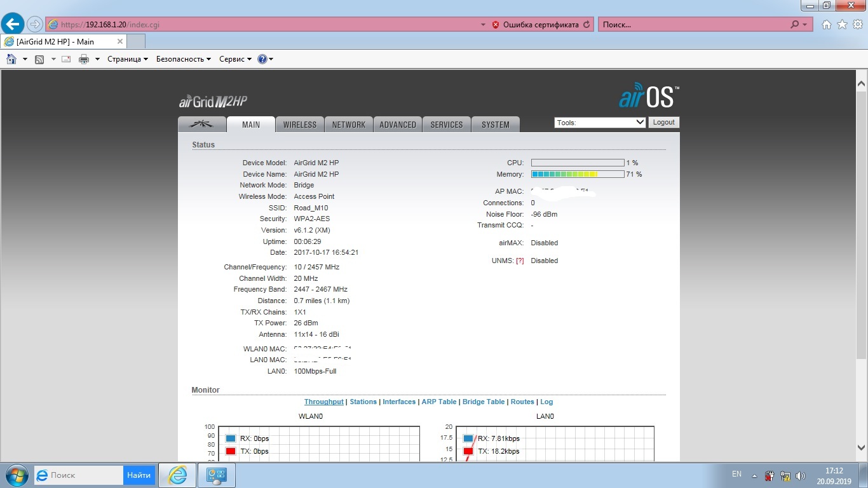Click the search magnifier icon

pos(794,25)
